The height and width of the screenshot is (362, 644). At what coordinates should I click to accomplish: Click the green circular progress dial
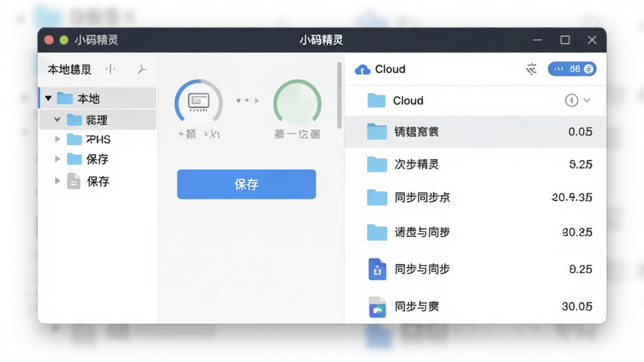point(297,102)
